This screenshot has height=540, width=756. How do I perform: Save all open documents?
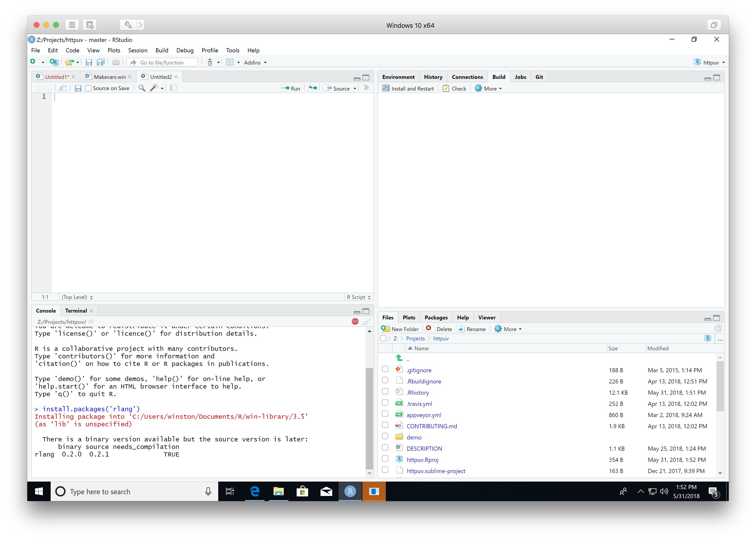(100, 62)
